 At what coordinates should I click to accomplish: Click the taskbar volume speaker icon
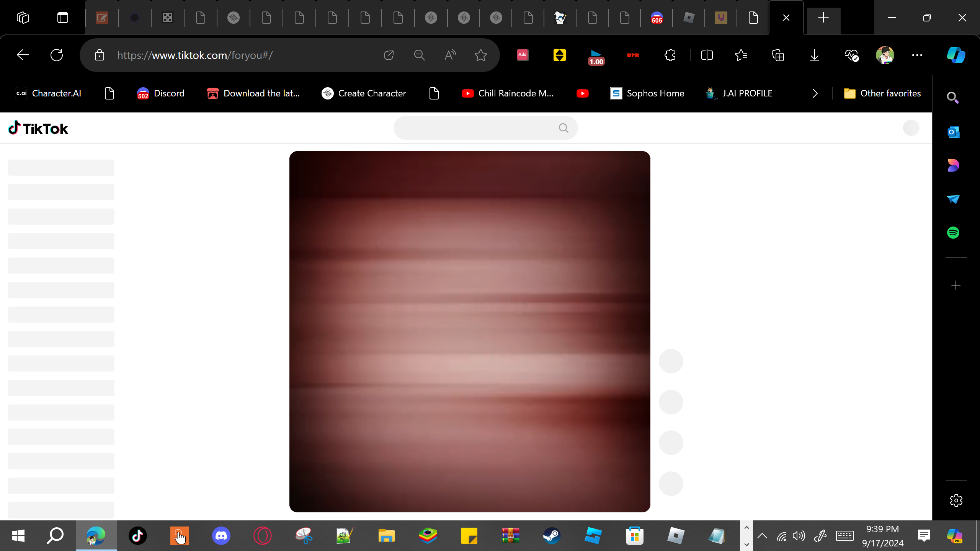pyautogui.click(x=799, y=536)
